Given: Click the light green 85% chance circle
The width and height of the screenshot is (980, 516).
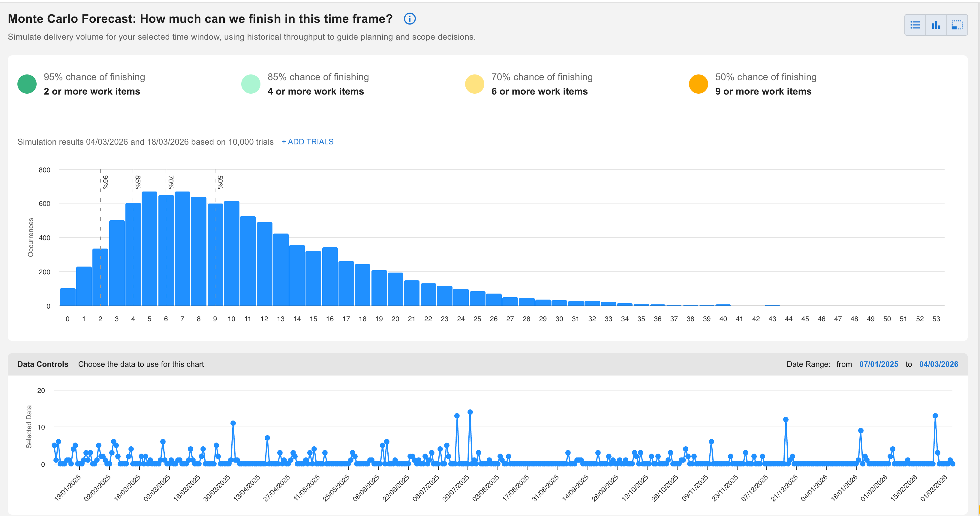Looking at the screenshot, I should pyautogui.click(x=251, y=84).
